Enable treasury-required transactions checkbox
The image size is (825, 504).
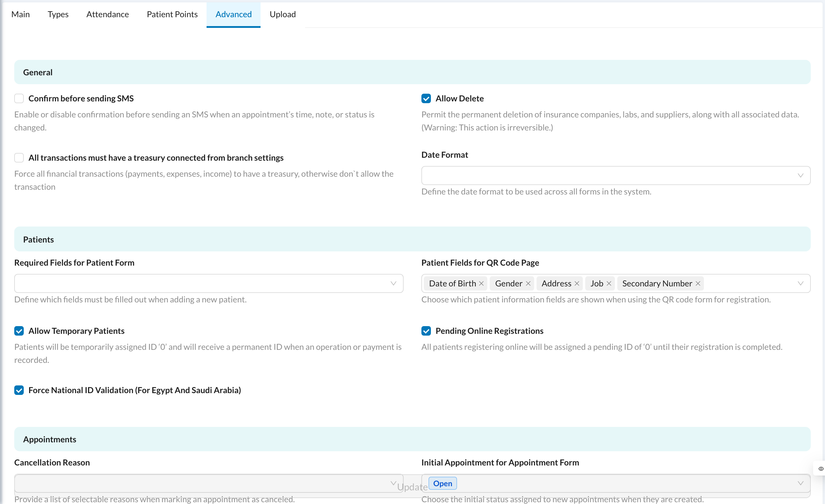click(19, 157)
